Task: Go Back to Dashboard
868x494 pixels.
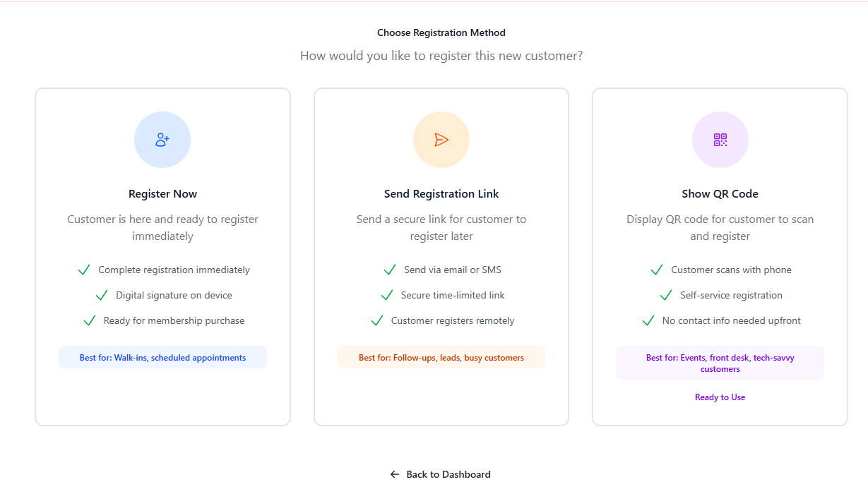Action: click(x=448, y=474)
